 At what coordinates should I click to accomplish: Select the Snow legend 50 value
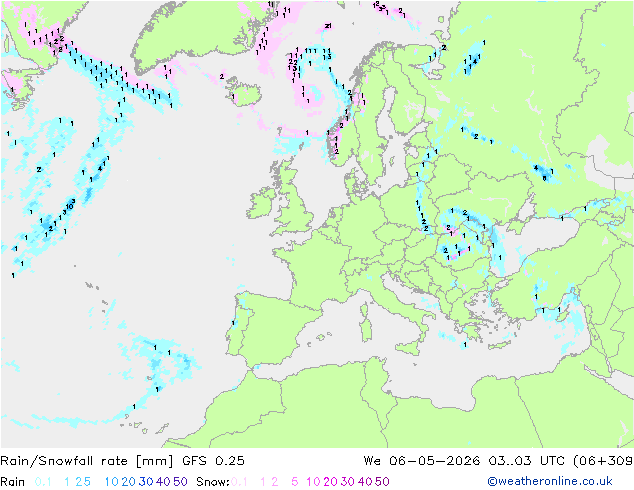tap(382, 482)
